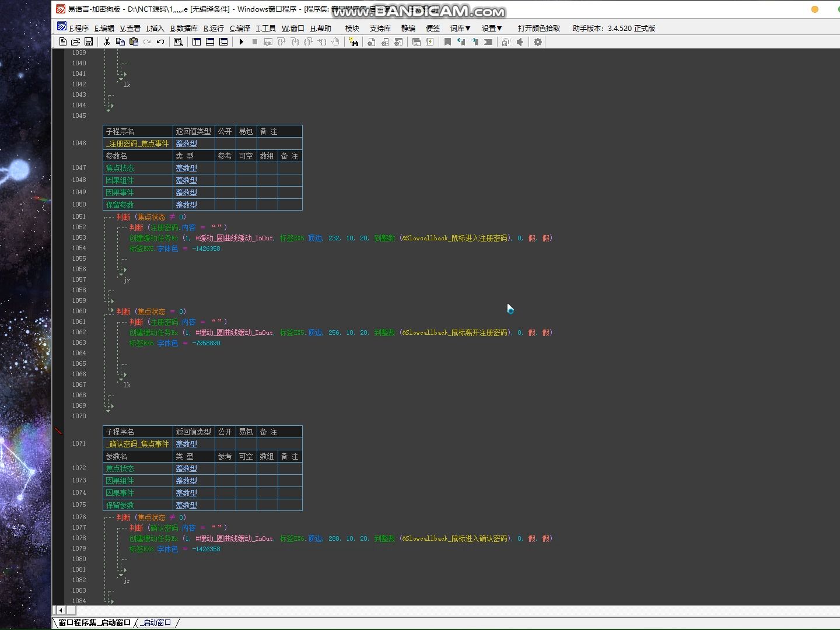This screenshot has width=840, height=630.
Task: Click callback &Slowcallback_鼠标离开注册密码
Action: 454,332
